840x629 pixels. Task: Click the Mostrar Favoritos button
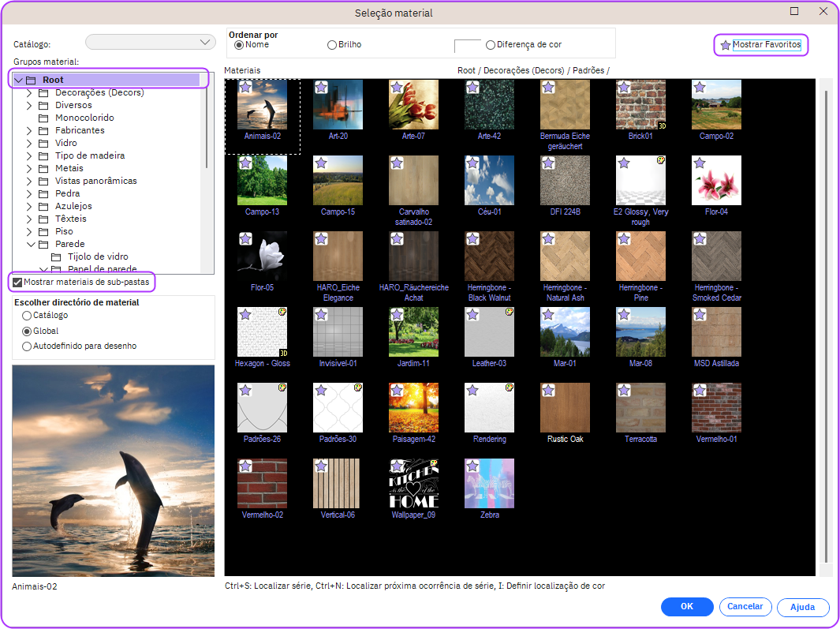[762, 45]
